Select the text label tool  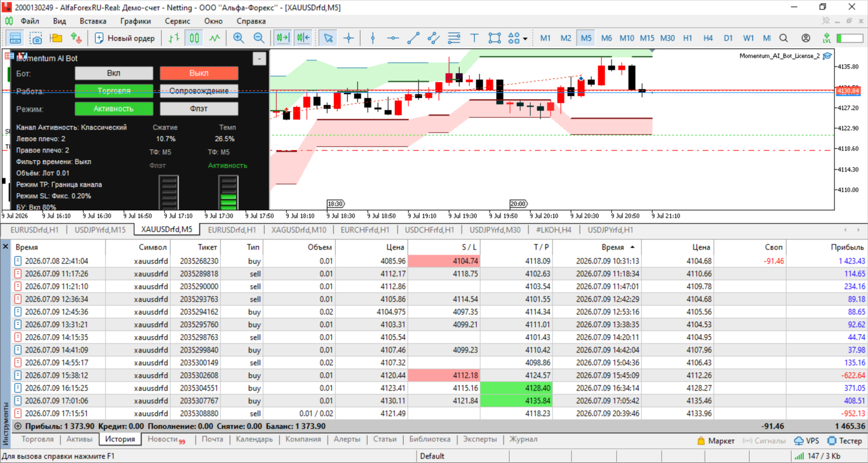[x=474, y=38]
